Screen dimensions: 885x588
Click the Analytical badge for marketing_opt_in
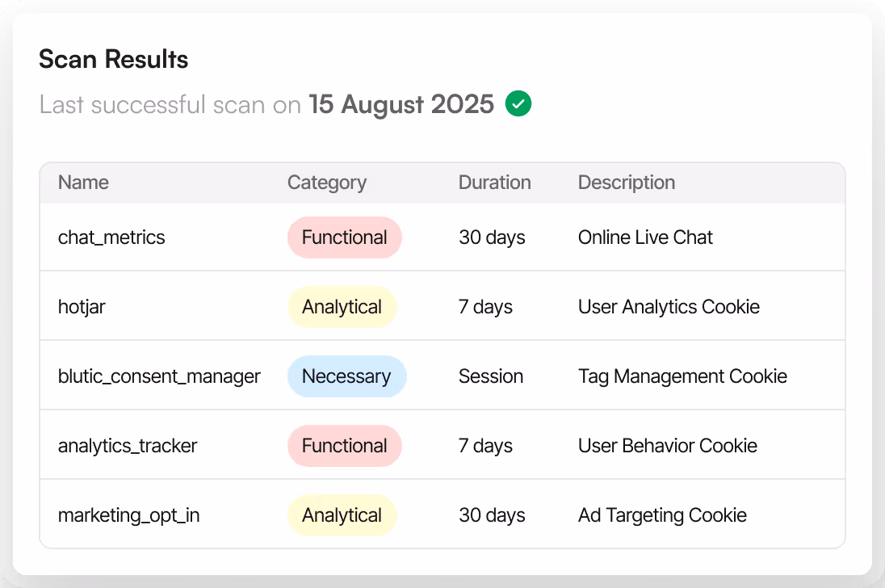tap(342, 515)
